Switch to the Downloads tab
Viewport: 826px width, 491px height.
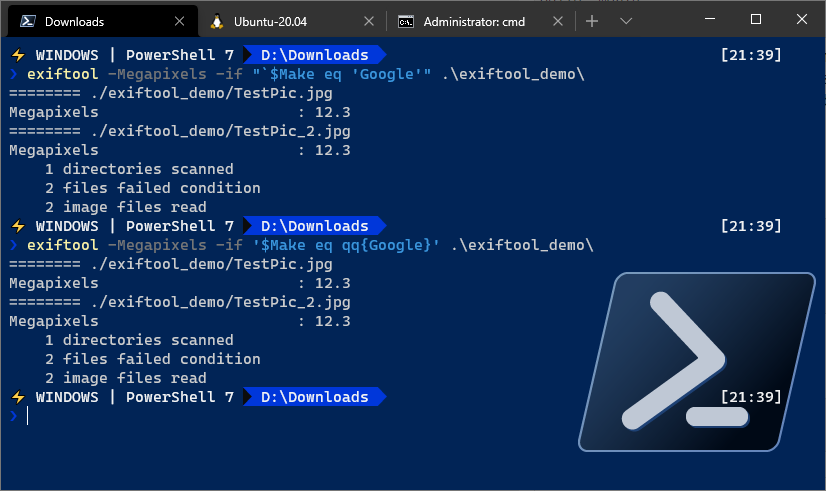(103, 21)
